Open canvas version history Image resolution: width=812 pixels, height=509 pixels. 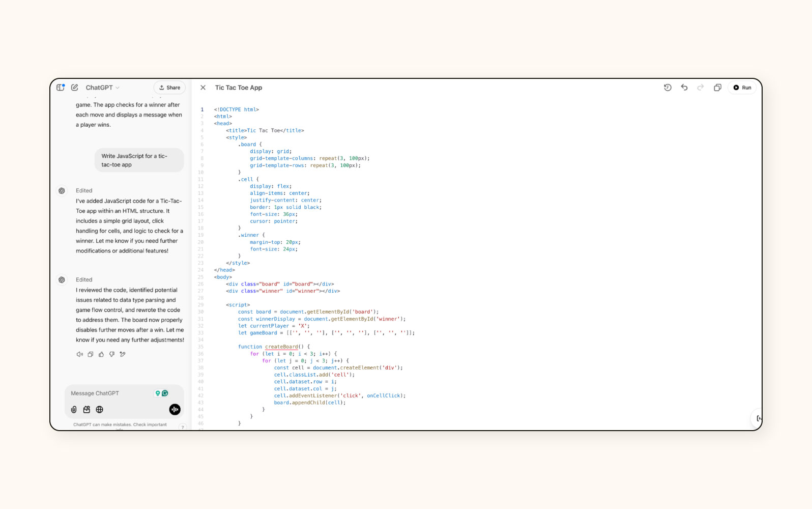[668, 88]
